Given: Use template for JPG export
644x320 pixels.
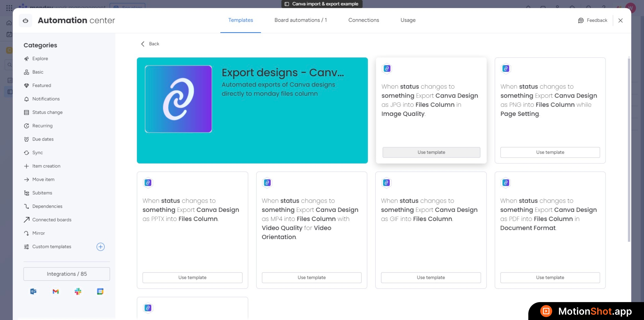Looking at the screenshot, I should point(431,152).
